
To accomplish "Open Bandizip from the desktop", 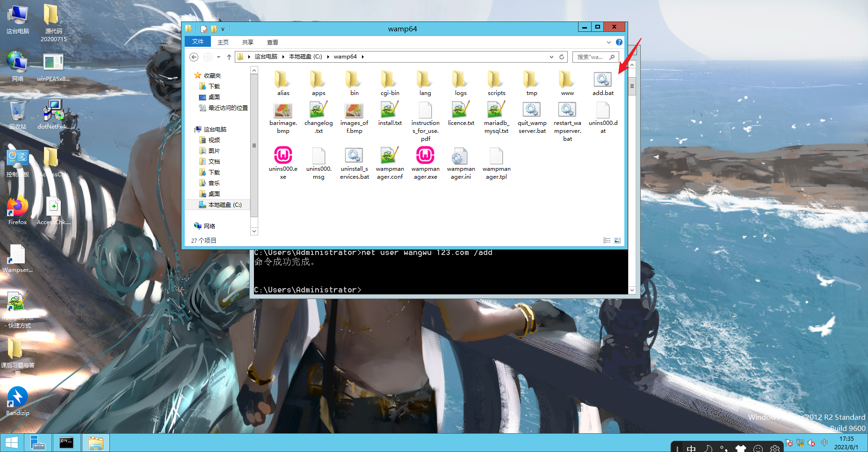I will (17, 395).
